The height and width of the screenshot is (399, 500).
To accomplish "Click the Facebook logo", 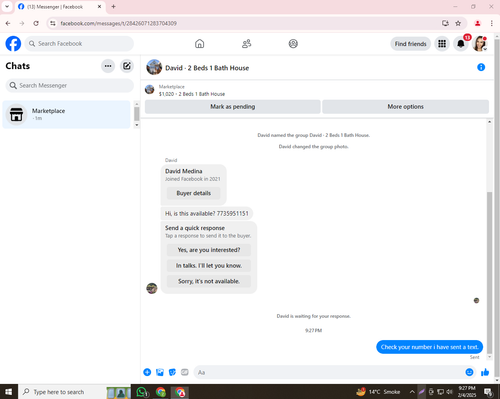I will click(x=13, y=44).
